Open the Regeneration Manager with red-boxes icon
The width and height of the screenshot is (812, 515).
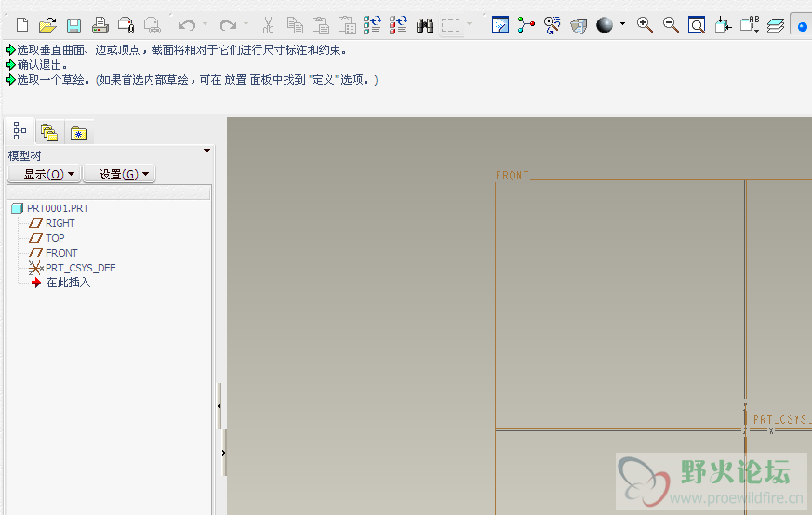coord(398,25)
